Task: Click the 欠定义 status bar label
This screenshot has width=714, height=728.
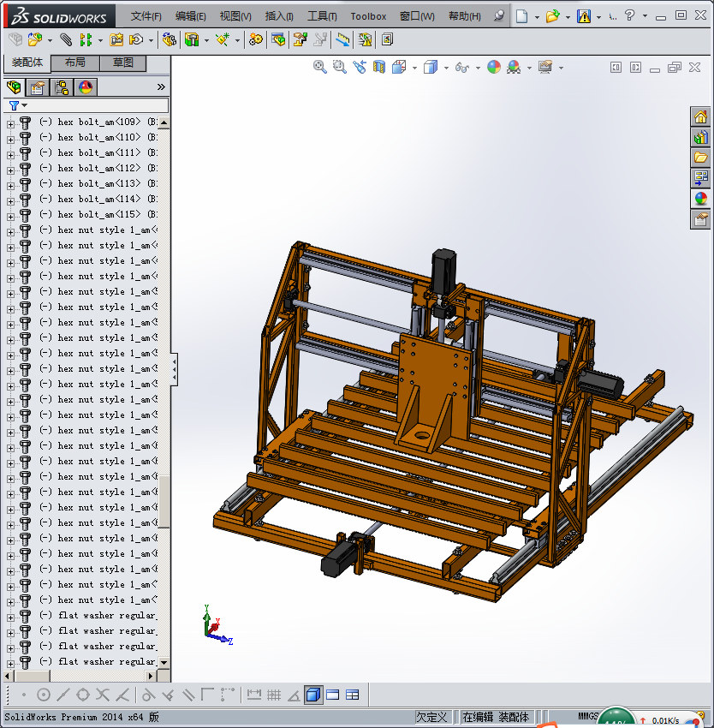Action: tap(432, 717)
